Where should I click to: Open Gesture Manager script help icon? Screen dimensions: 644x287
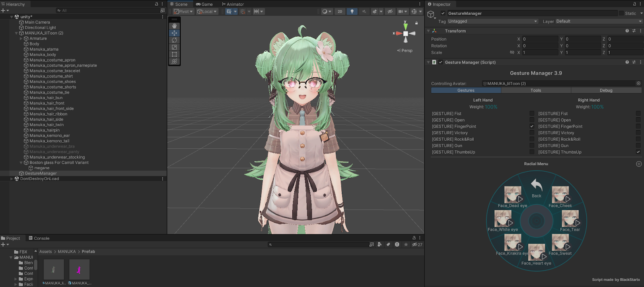[x=627, y=62]
